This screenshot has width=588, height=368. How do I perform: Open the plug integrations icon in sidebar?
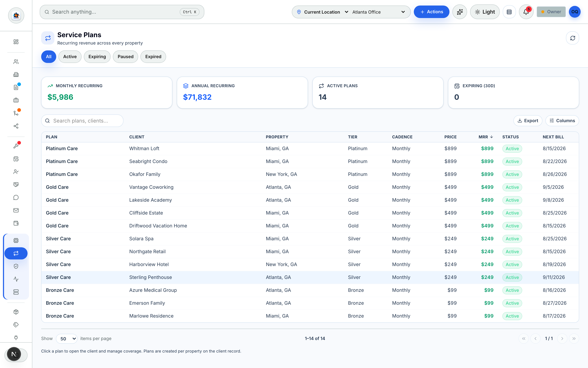coord(16,338)
